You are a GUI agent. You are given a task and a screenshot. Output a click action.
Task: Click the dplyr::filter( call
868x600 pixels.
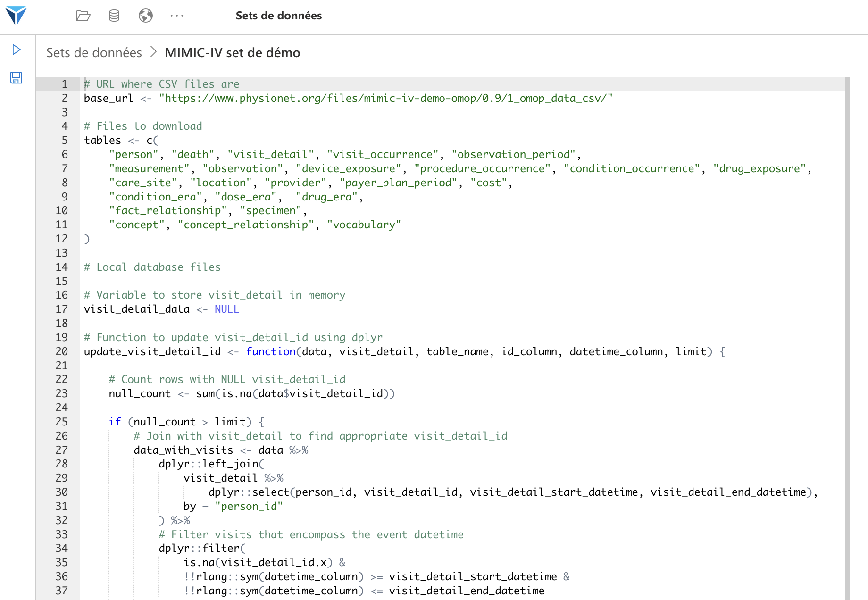click(x=202, y=548)
